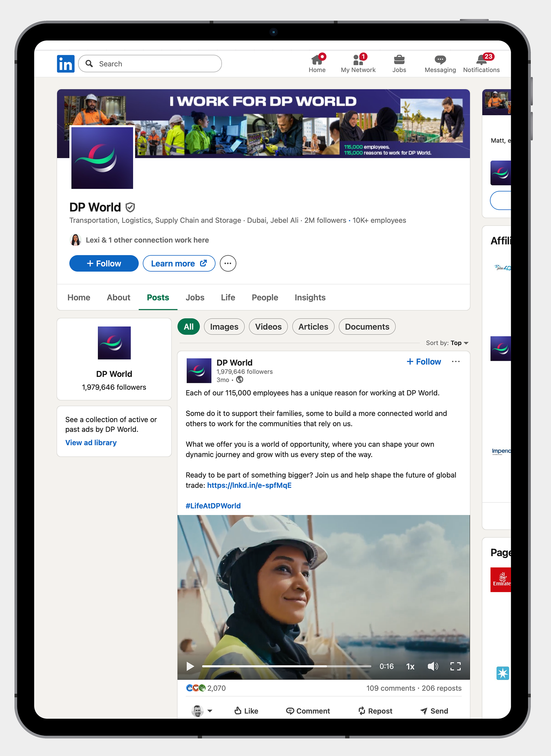Open the View ad library link
Screen dimensions: 551x756
[91, 443]
